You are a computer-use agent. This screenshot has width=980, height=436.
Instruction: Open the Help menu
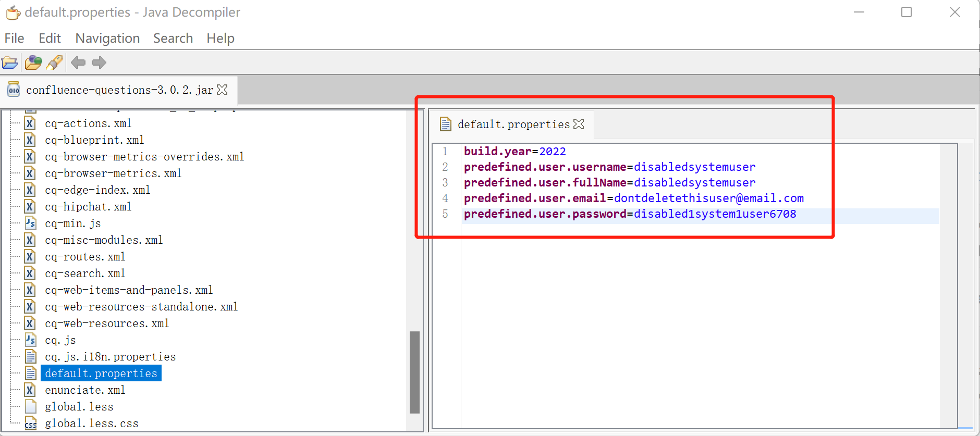220,39
